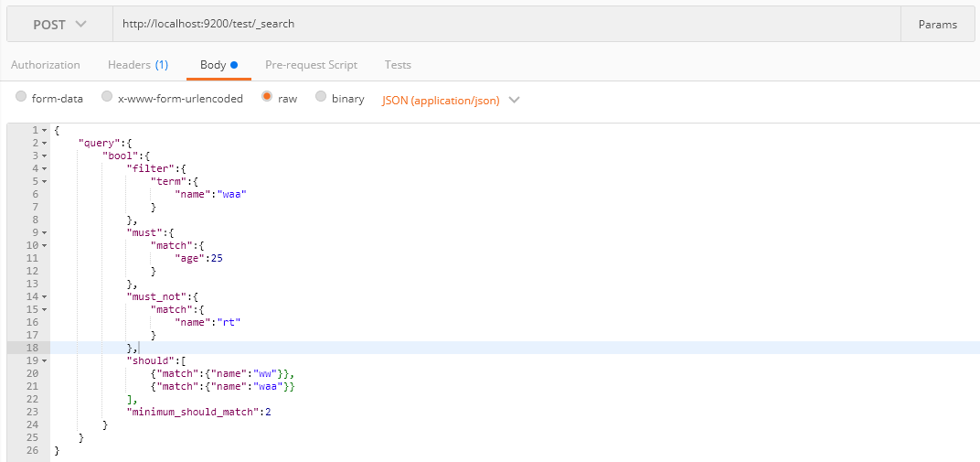Screen dimensions: 980x462
Task: Collapse the fold arrow on line 1
Action: click(x=45, y=130)
